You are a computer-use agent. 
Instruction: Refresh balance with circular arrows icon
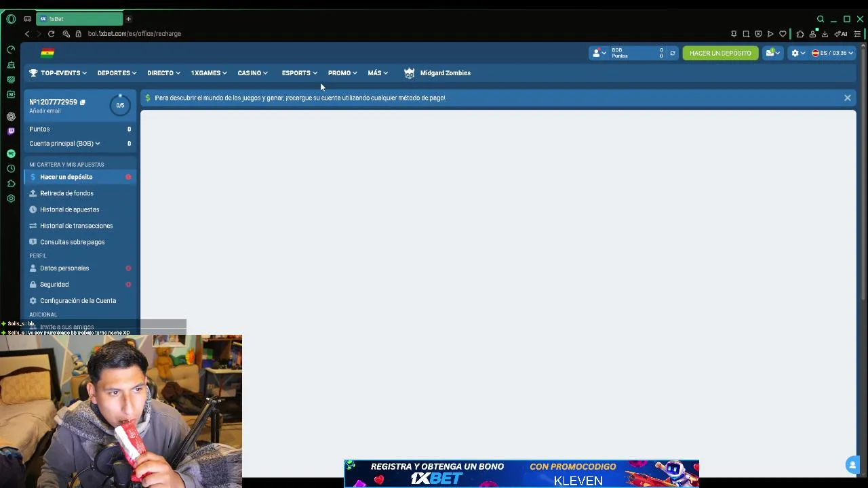click(673, 53)
